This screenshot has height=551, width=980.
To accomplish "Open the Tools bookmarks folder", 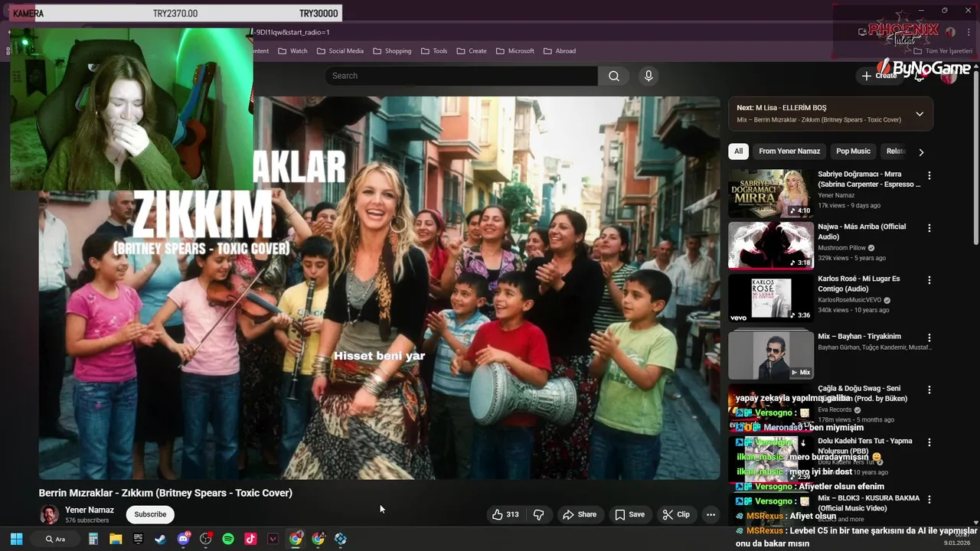I will pyautogui.click(x=433, y=51).
